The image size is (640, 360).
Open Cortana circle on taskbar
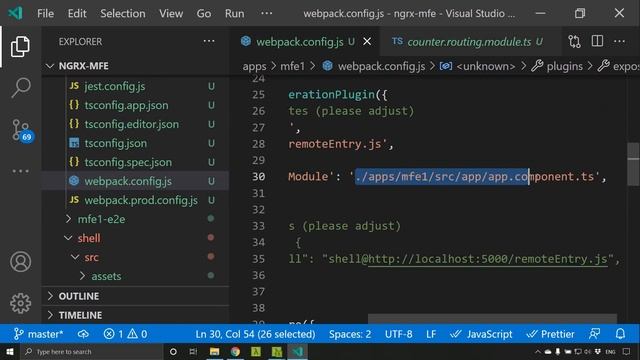pyautogui.click(x=173, y=351)
